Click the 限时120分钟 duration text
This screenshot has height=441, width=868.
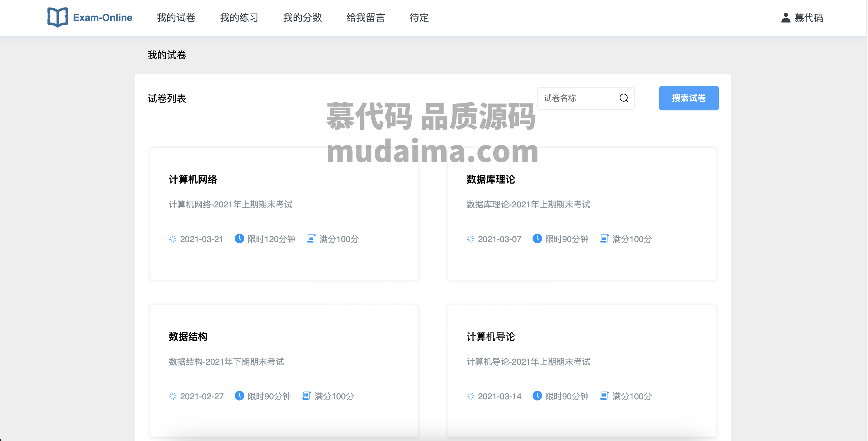(271, 239)
